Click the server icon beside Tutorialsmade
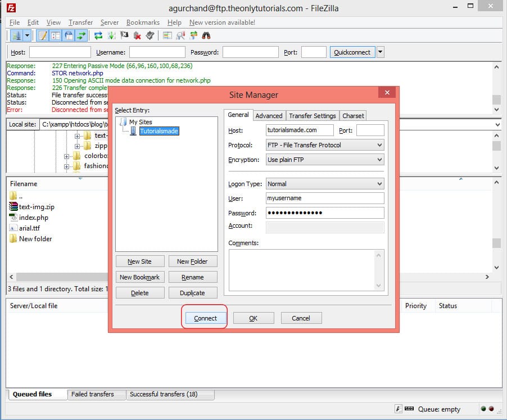Screen dimensions: 507x420 pos(133,131)
